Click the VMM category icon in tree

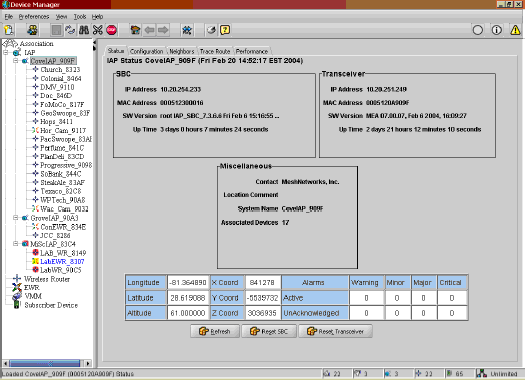pyautogui.click(x=17, y=296)
